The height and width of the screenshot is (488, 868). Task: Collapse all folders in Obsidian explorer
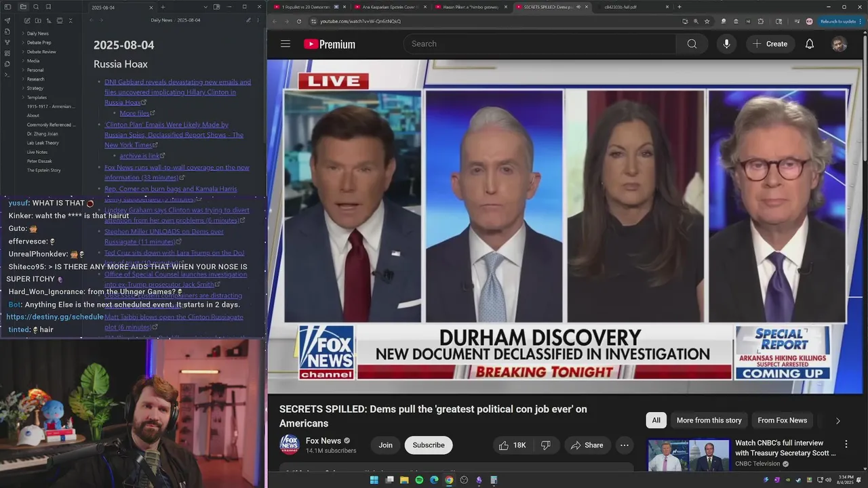[x=71, y=20]
